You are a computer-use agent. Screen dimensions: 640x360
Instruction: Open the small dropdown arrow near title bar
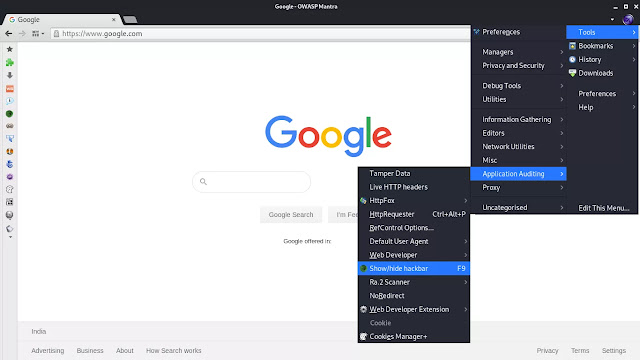tap(612, 19)
